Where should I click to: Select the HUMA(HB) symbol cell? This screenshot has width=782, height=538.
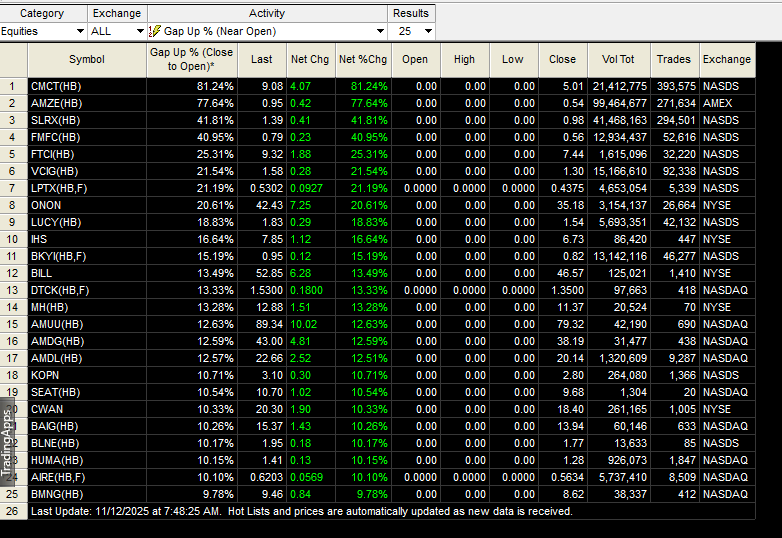pyautogui.click(x=87, y=460)
